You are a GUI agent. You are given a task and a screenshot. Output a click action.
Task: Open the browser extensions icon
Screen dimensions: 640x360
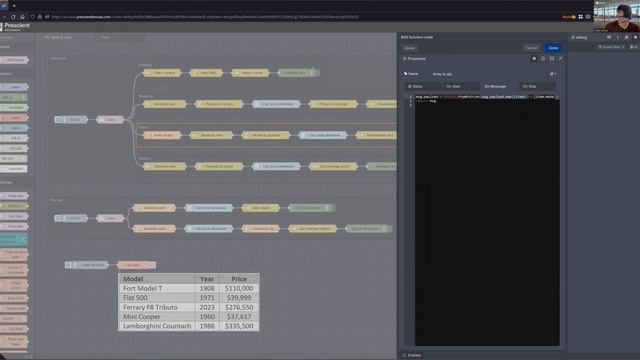[x=581, y=17]
